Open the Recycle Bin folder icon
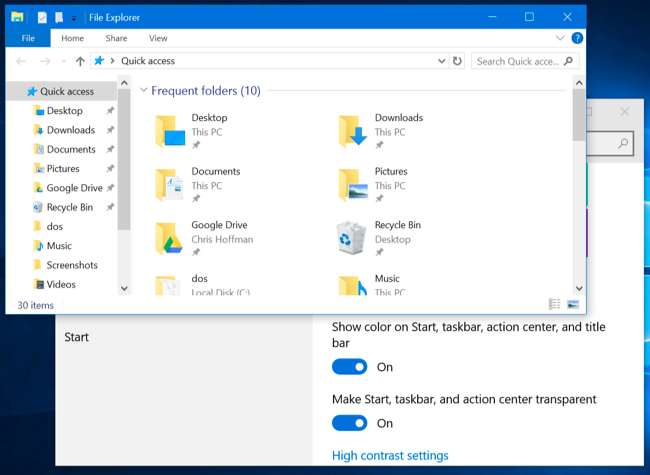Viewport: 650px width, 475px height. tap(351, 237)
